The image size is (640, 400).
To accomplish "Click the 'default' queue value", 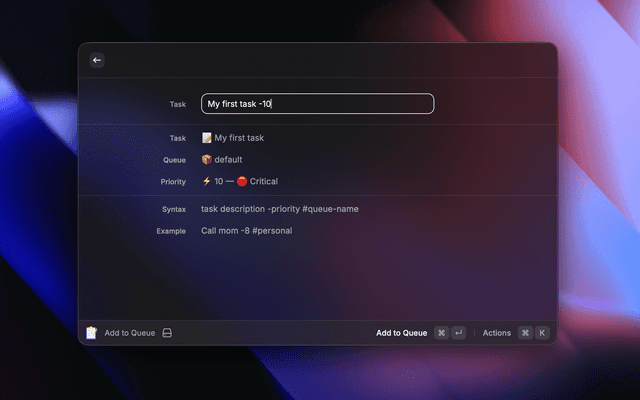I will (x=228, y=159).
